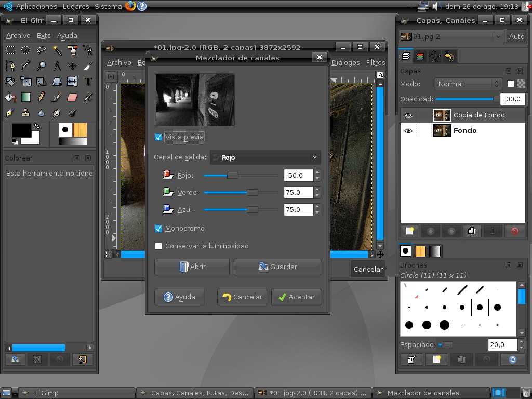Viewport: 532px width, 399px height.
Task: Click Guardar to save mixer settings
Action: (277, 267)
